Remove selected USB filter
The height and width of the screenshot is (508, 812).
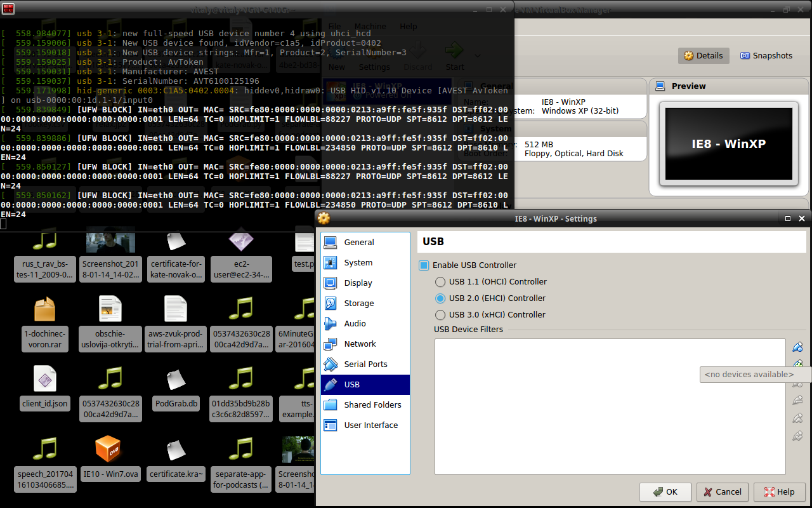[x=798, y=400]
